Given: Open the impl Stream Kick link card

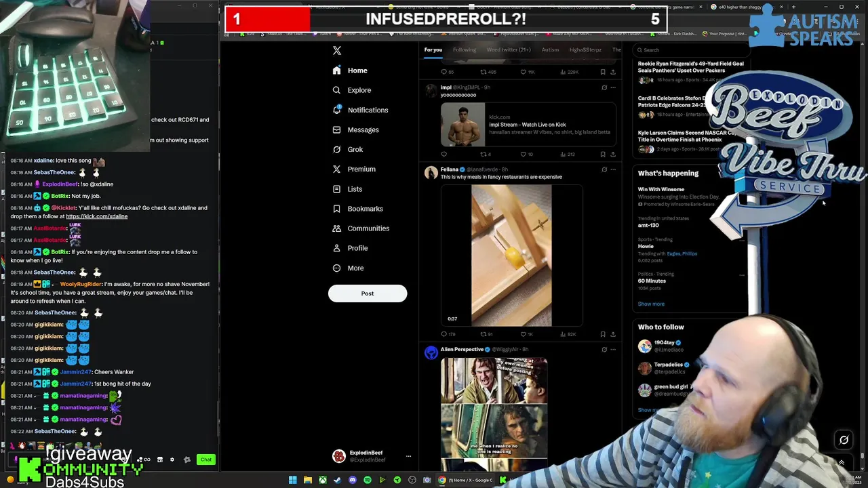Looking at the screenshot, I should 528,125.
